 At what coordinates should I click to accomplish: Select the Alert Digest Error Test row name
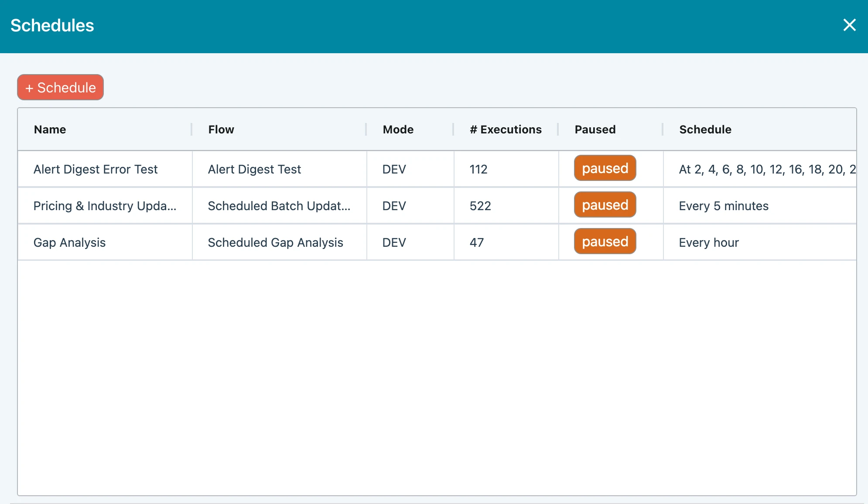96,169
